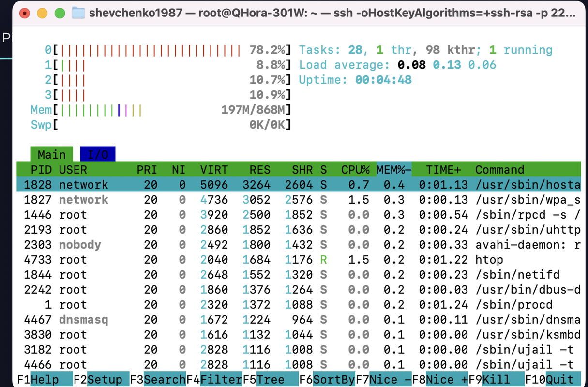The image size is (588, 387).
Task: Toggle F5 Tree view
Action: pyautogui.click(x=271, y=379)
